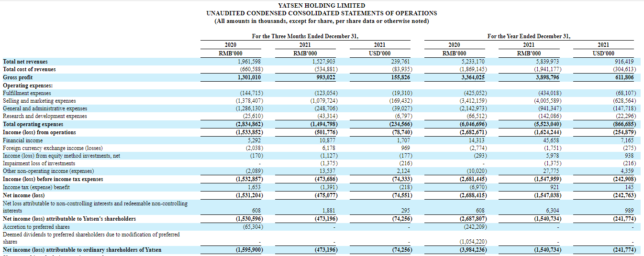
Task: Select Yatsen's shareholders loss value (2,687,807)
Action: pos(473,219)
